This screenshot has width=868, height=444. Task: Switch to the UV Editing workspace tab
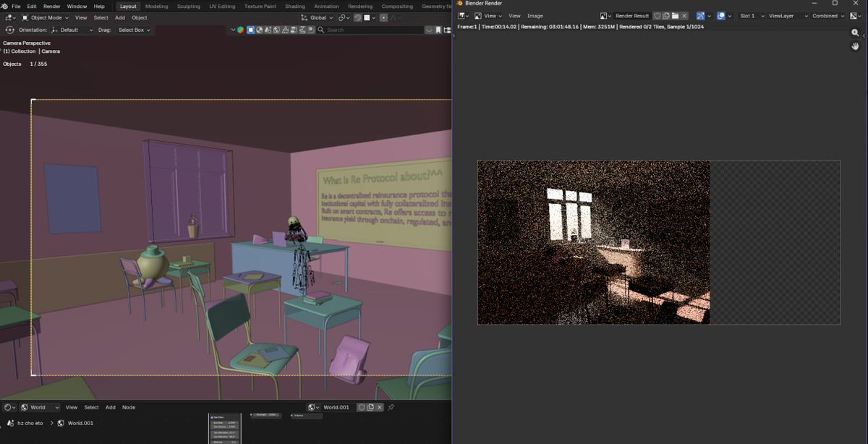[x=222, y=6]
